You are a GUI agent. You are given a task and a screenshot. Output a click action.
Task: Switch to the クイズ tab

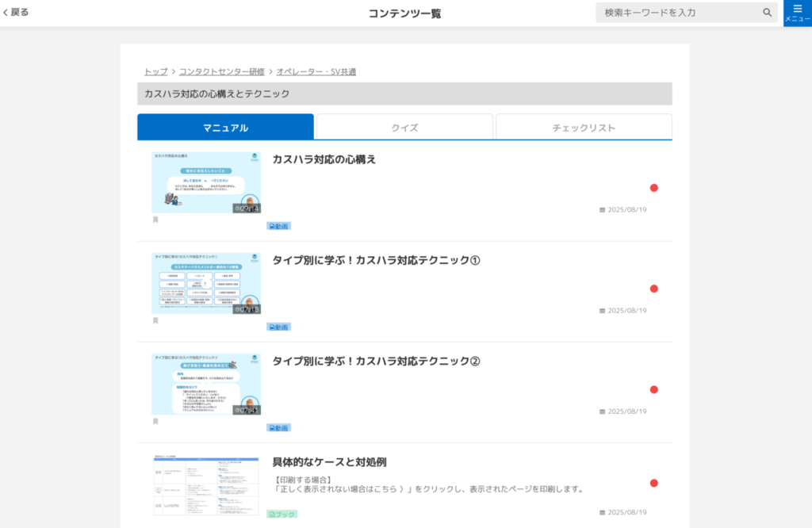coord(404,128)
